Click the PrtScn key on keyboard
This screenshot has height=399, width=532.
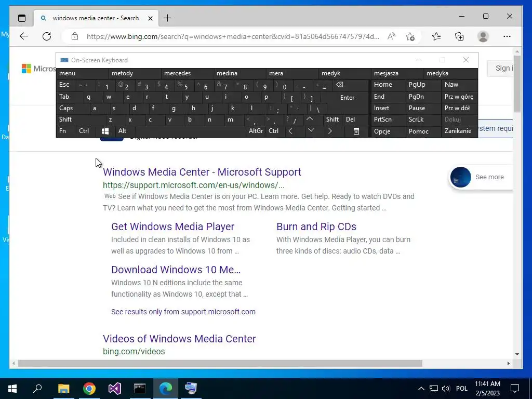click(x=389, y=119)
